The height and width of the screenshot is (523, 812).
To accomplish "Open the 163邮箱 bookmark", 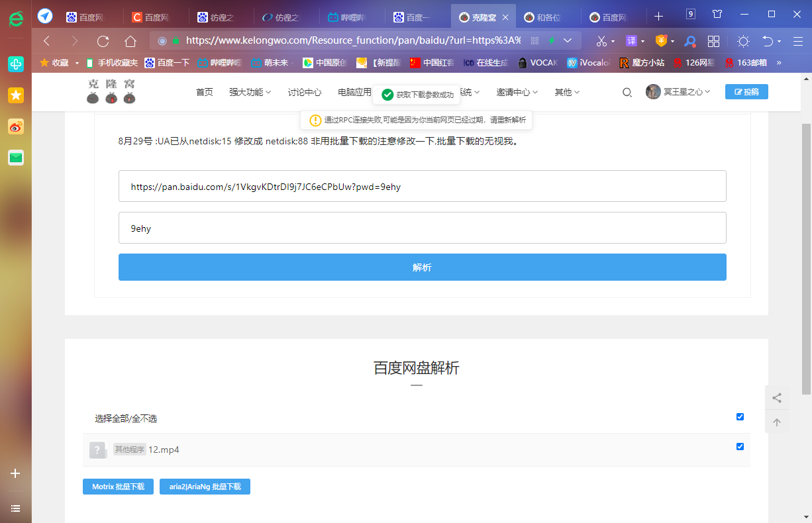I will pos(745,63).
